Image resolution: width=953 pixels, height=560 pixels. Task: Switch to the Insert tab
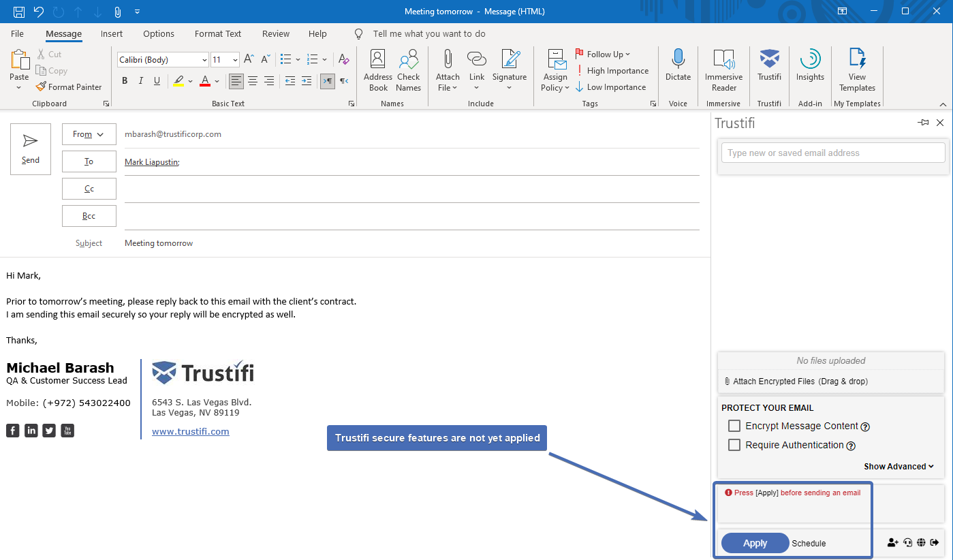112,33
